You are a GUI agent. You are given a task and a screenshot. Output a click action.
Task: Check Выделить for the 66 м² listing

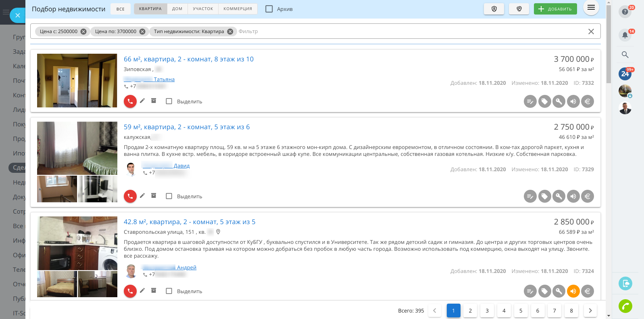pyautogui.click(x=169, y=101)
